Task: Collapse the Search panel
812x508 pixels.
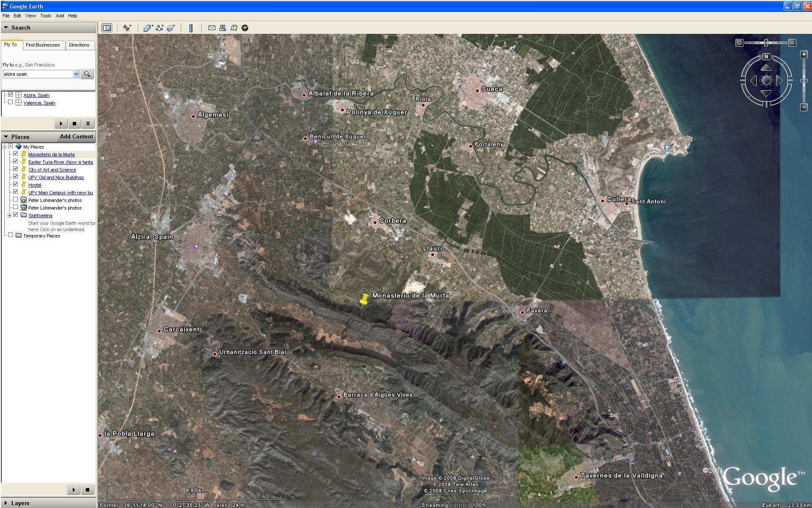Action: (x=6, y=28)
